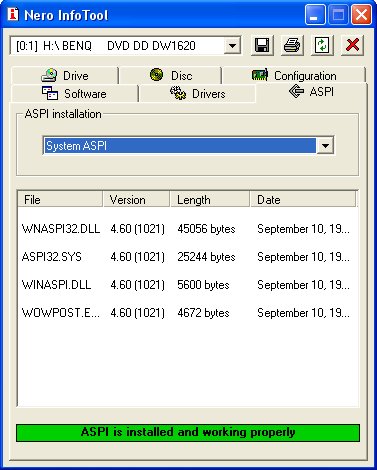Screen dimensions: 377x470
Task: Select the ASPI tab
Action: tap(311, 92)
